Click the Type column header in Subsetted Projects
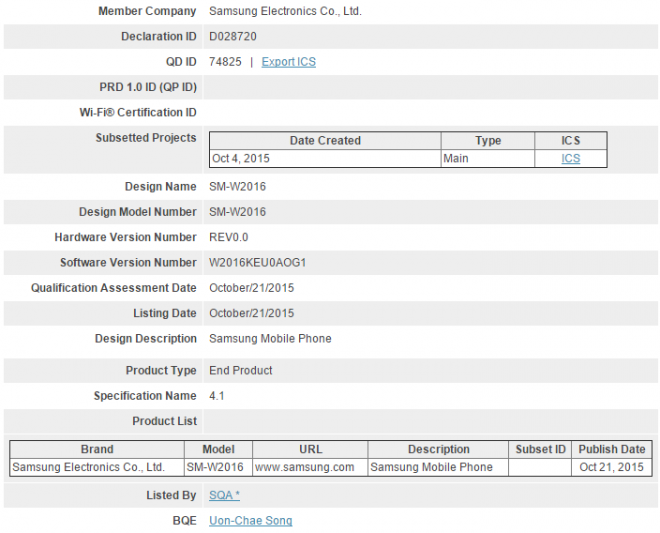The width and height of the screenshot is (660, 533). click(x=488, y=141)
